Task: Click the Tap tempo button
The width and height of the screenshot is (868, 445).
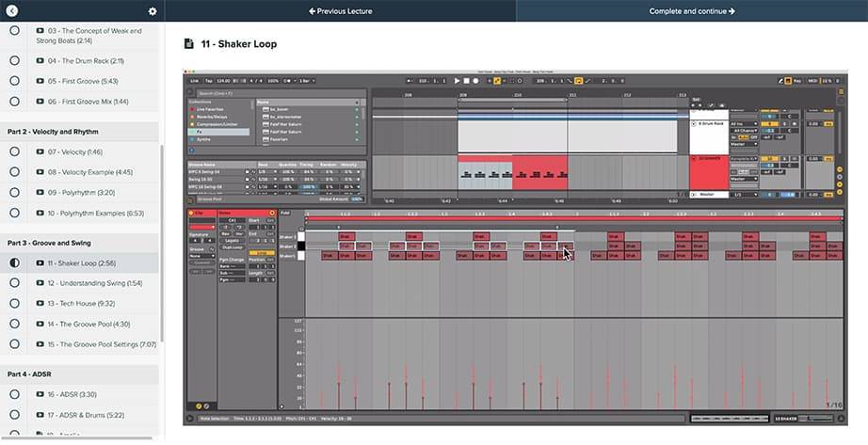Action: click(209, 81)
